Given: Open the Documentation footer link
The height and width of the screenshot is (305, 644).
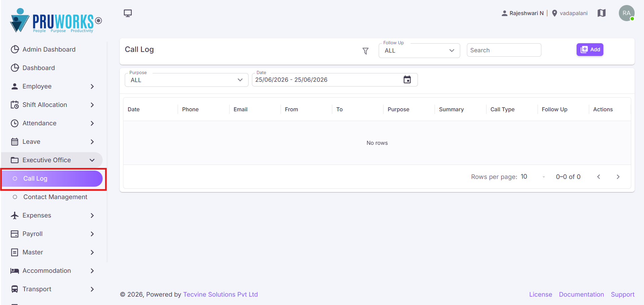Looking at the screenshot, I should click(x=581, y=294).
